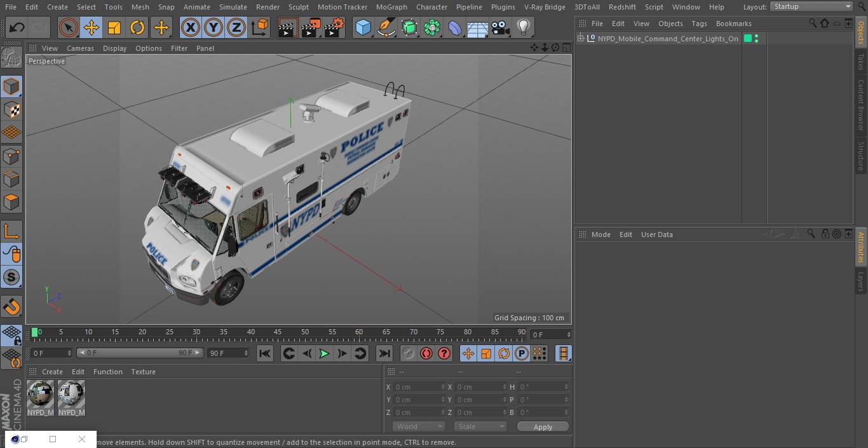
Task: Click the Object manager search icon
Action: tap(812, 23)
